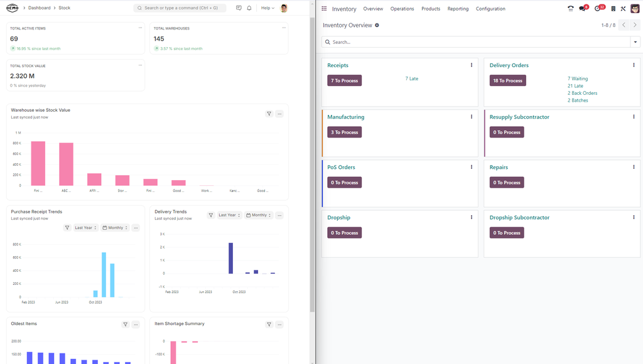Click the filter icon on Purchase Receipt Trends

[x=67, y=227]
